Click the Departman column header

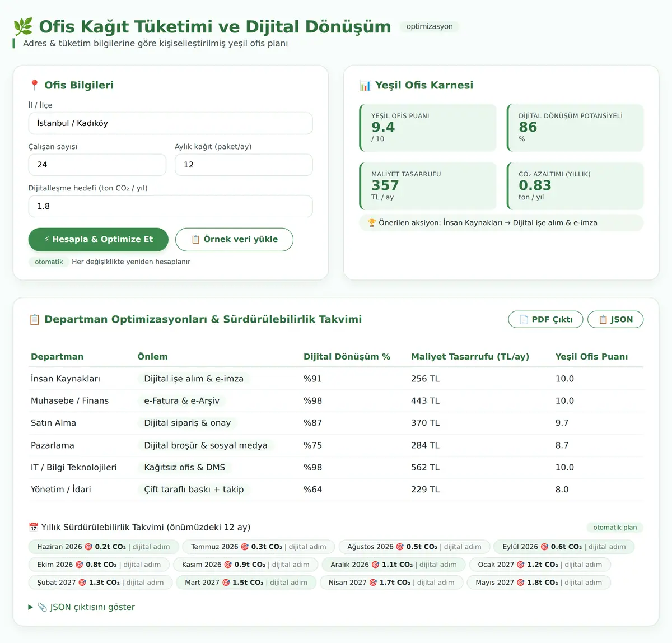(57, 357)
